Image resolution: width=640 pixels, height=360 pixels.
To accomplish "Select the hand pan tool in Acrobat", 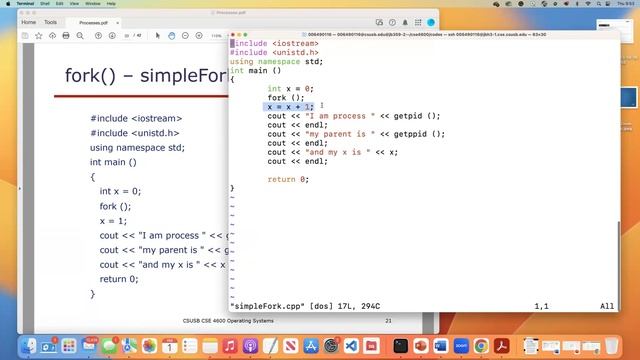I will (x=171, y=36).
